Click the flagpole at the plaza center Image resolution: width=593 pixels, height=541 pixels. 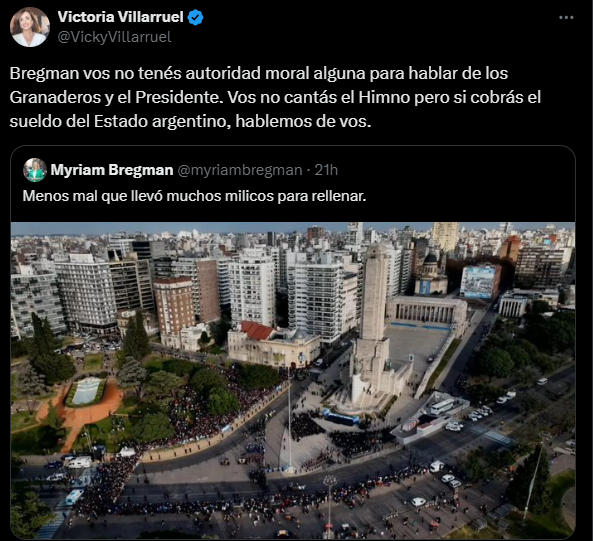290,422
